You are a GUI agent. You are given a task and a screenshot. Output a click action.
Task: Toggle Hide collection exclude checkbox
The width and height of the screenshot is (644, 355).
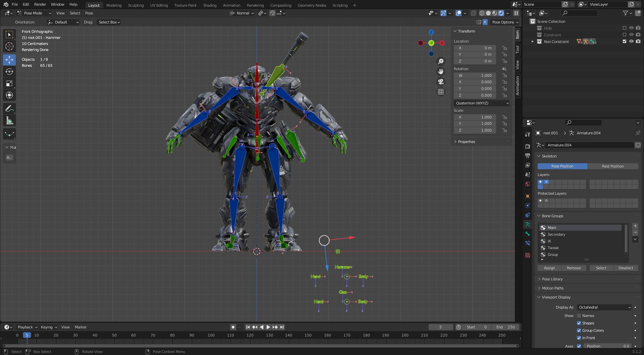(x=625, y=28)
